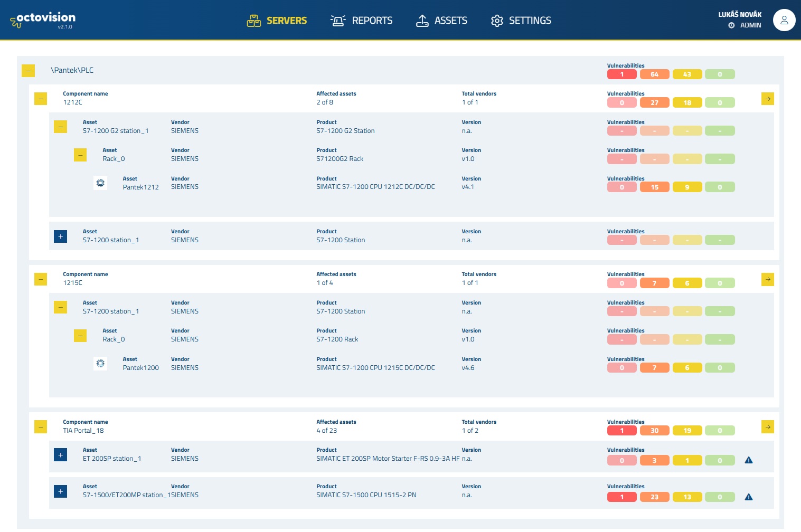Collapse Rack_0 with S7-1200 Rack product
The height and width of the screenshot is (532, 801).
tap(80, 336)
